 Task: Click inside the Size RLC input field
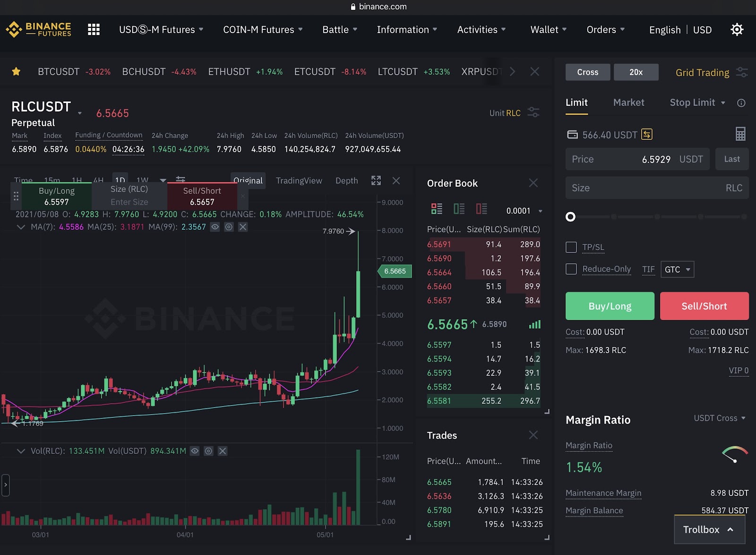tap(657, 188)
